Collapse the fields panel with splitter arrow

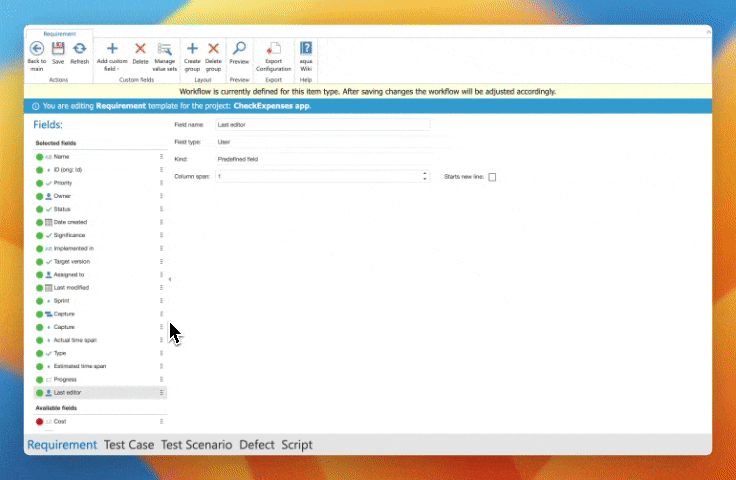[170, 279]
